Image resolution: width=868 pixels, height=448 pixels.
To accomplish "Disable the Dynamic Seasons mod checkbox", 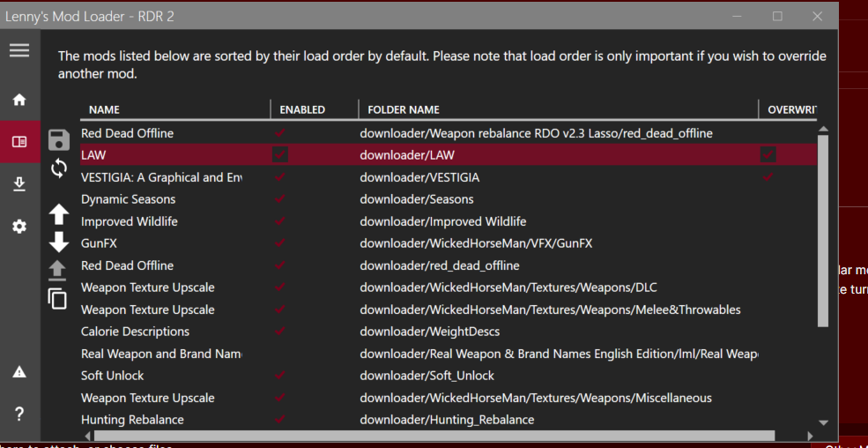I will point(280,199).
